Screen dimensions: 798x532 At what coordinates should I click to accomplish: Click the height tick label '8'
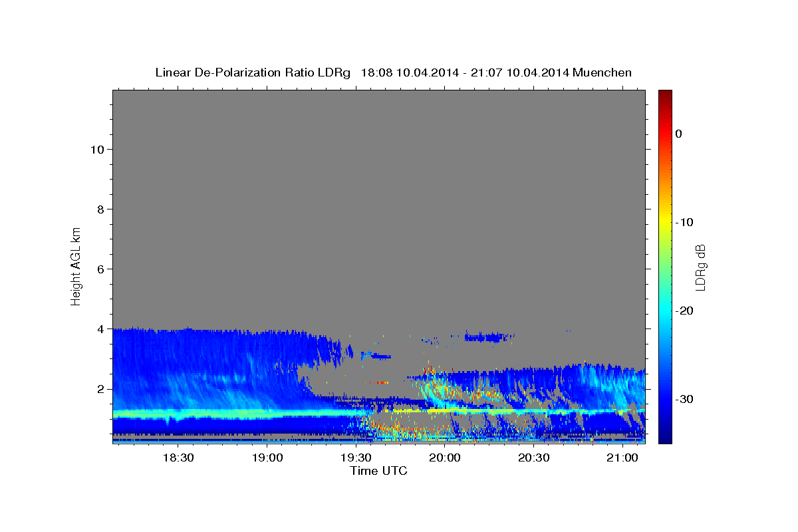coord(100,209)
